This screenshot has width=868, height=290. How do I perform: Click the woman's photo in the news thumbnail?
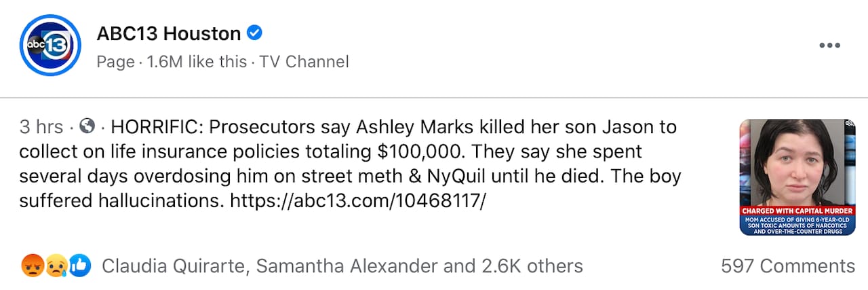coord(797,163)
